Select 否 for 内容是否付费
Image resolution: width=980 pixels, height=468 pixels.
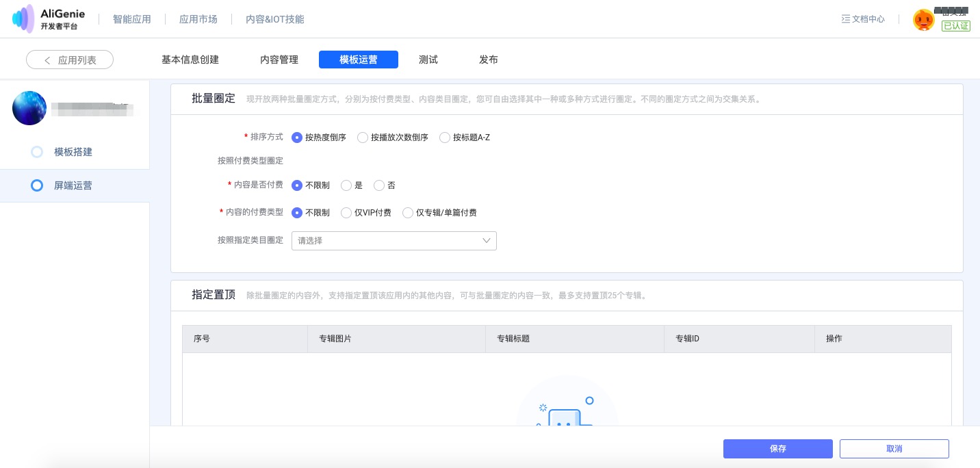click(x=379, y=185)
